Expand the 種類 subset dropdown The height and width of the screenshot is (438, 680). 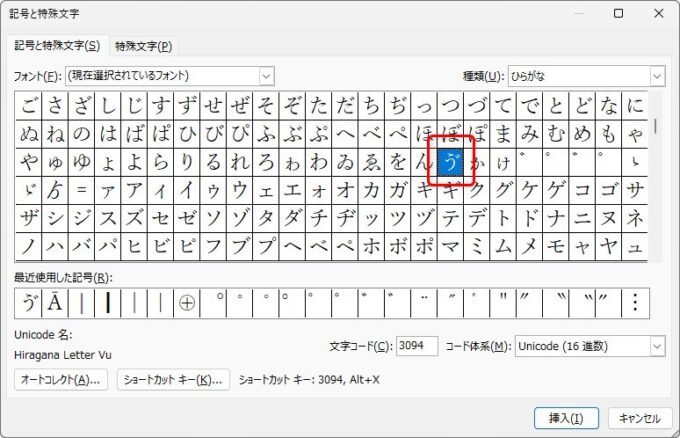(657, 76)
